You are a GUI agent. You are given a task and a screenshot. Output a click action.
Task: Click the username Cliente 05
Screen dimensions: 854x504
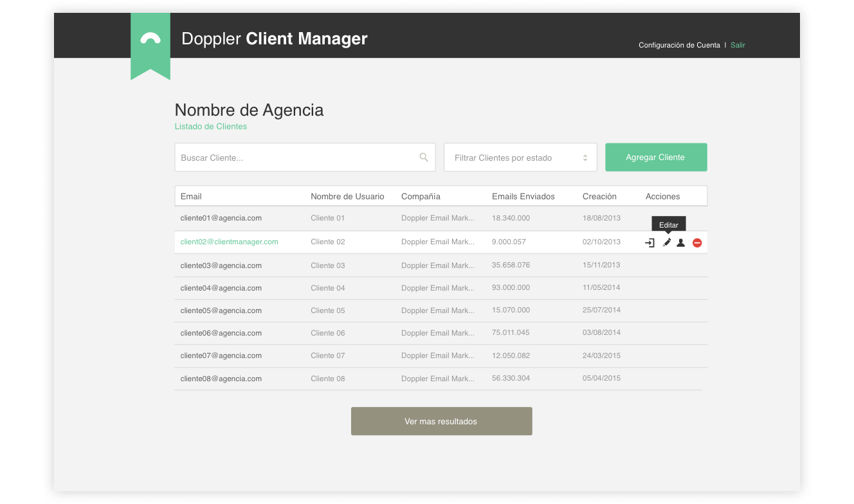coord(328,310)
